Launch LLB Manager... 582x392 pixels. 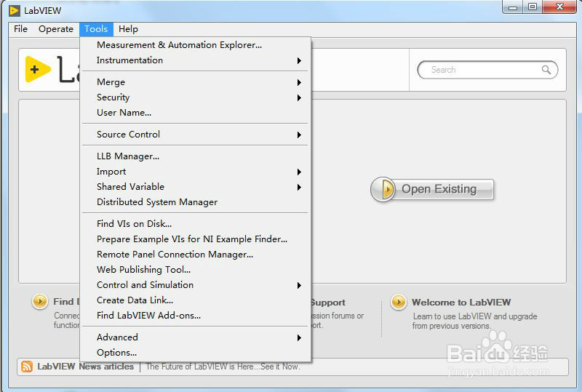[195, 156]
